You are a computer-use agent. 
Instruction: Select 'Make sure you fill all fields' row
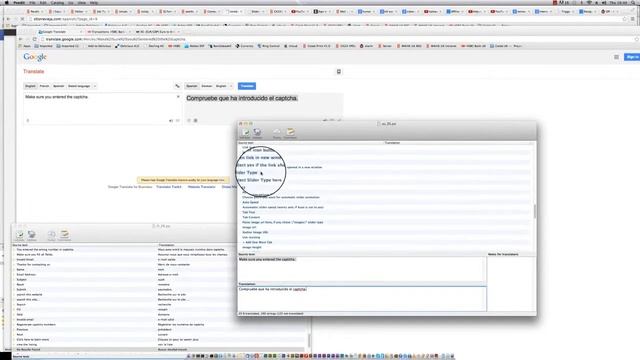tap(159, 254)
